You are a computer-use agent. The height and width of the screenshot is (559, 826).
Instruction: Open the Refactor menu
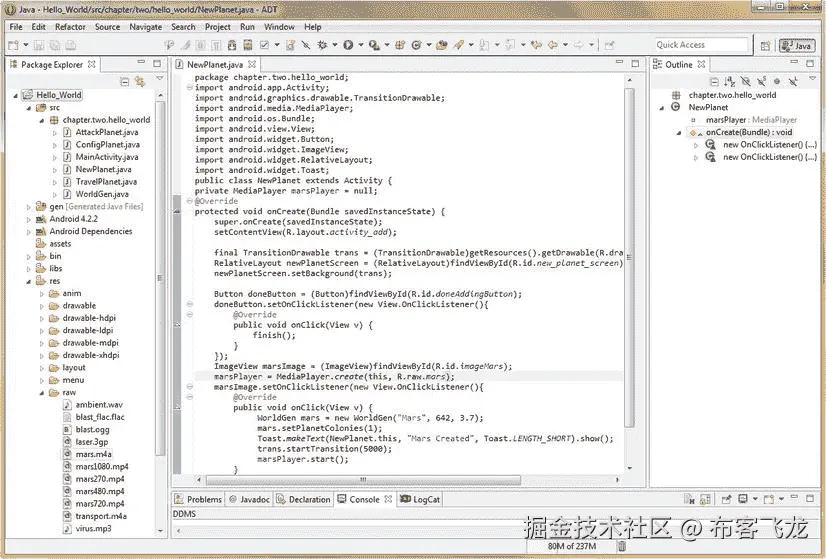pyautogui.click(x=70, y=27)
